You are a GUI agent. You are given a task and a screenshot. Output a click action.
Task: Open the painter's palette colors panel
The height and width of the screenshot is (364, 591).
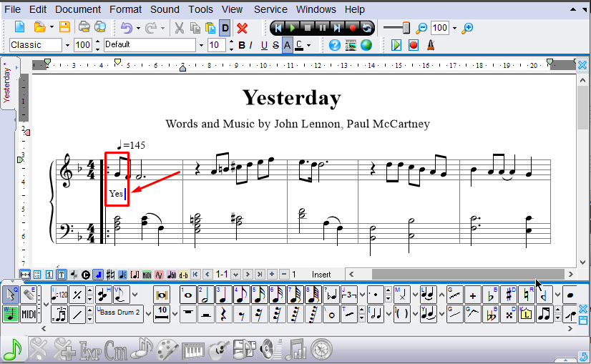click(x=167, y=349)
